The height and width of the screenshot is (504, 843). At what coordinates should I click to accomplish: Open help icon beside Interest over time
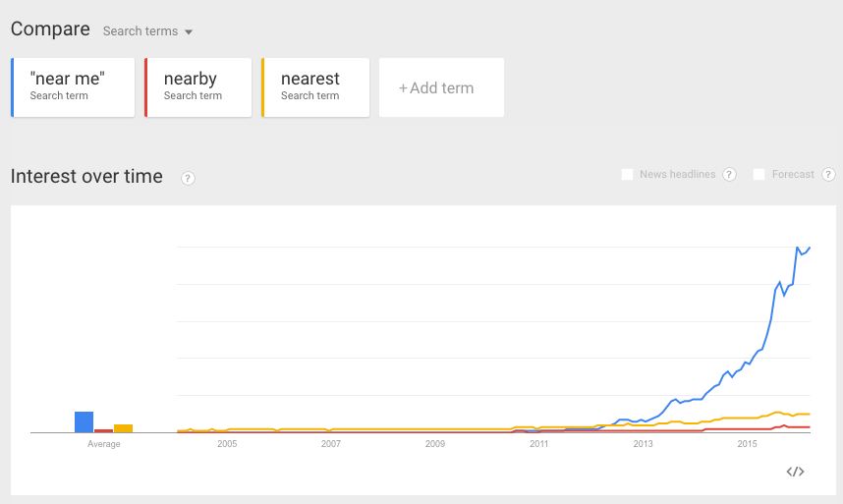188,179
